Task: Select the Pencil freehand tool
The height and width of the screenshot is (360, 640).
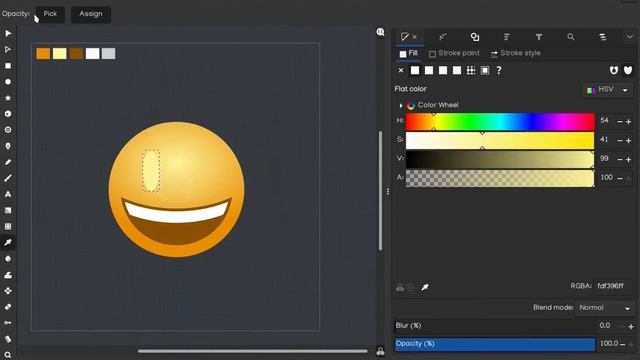Action: (x=8, y=162)
